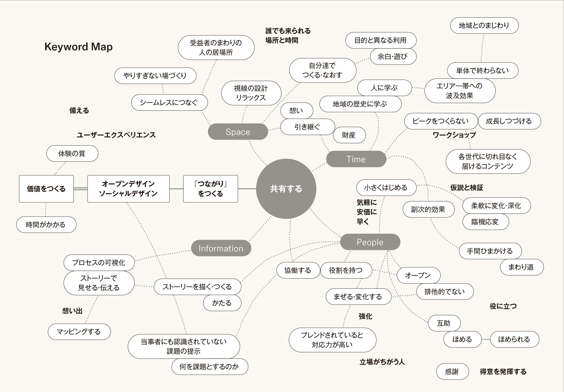Screen dimensions: 564x392
Task: Select the 体験の質 bubble
Action: click(x=72, y=153)
